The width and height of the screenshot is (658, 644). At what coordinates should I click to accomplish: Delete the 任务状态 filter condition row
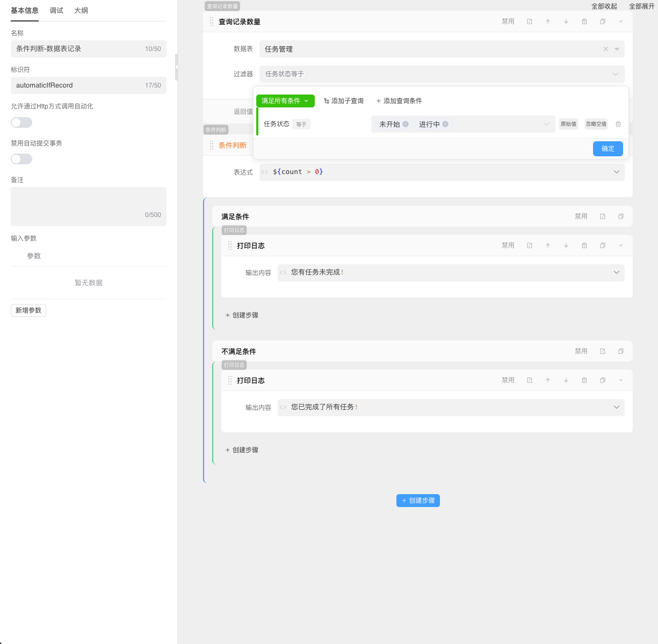(x=618, y=124)
